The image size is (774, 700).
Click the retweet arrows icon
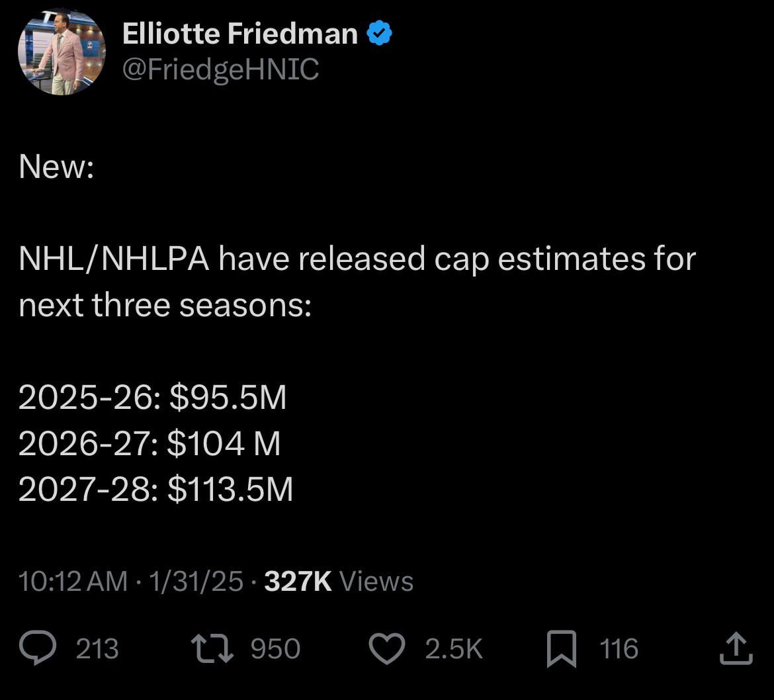pyautogui.click(x=212, y=649)
